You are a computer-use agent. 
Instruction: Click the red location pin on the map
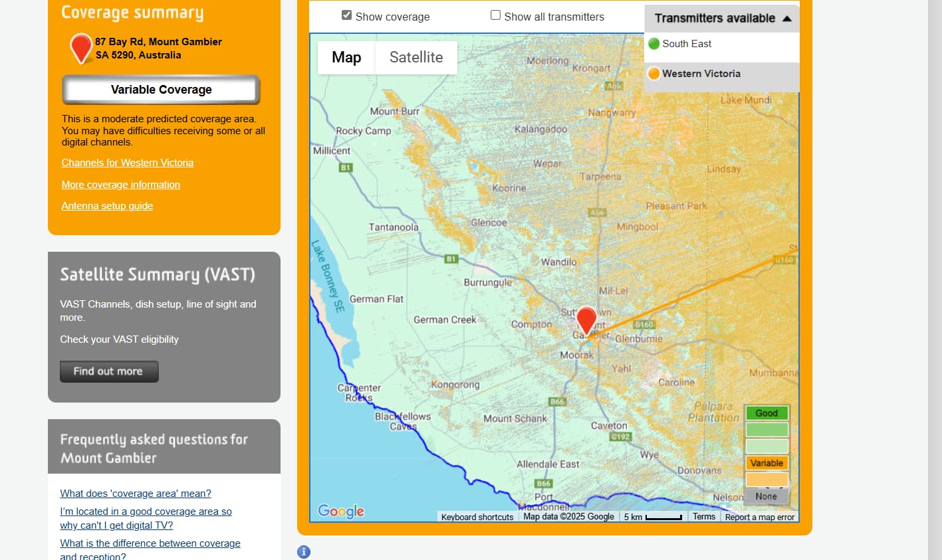coord(586,320)
